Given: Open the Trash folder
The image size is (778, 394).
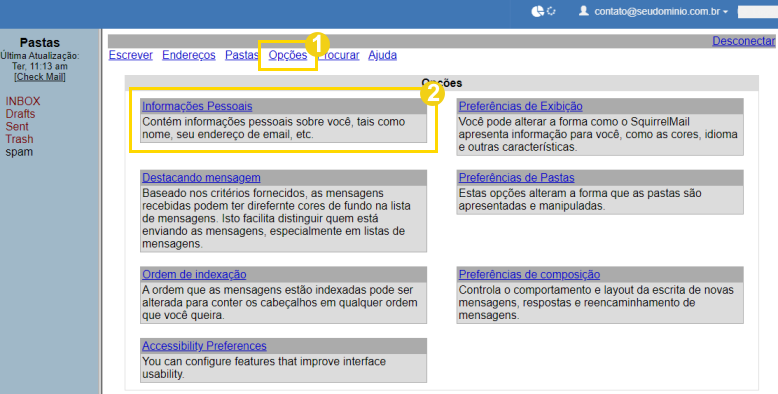Looking at the screenshot, I should click(x=19, y=139).
